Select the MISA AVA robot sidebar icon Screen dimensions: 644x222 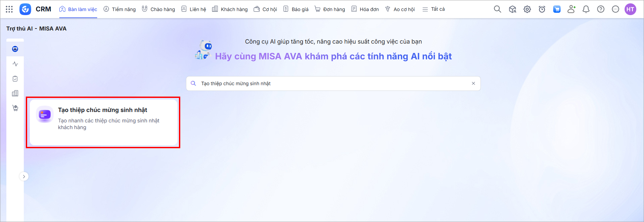15,49
